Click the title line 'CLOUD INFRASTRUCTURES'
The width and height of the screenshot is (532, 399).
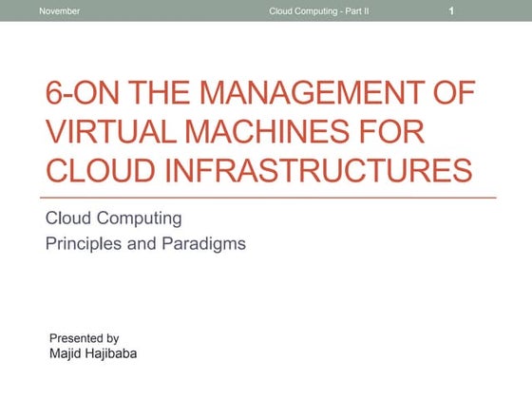point(258,170)
